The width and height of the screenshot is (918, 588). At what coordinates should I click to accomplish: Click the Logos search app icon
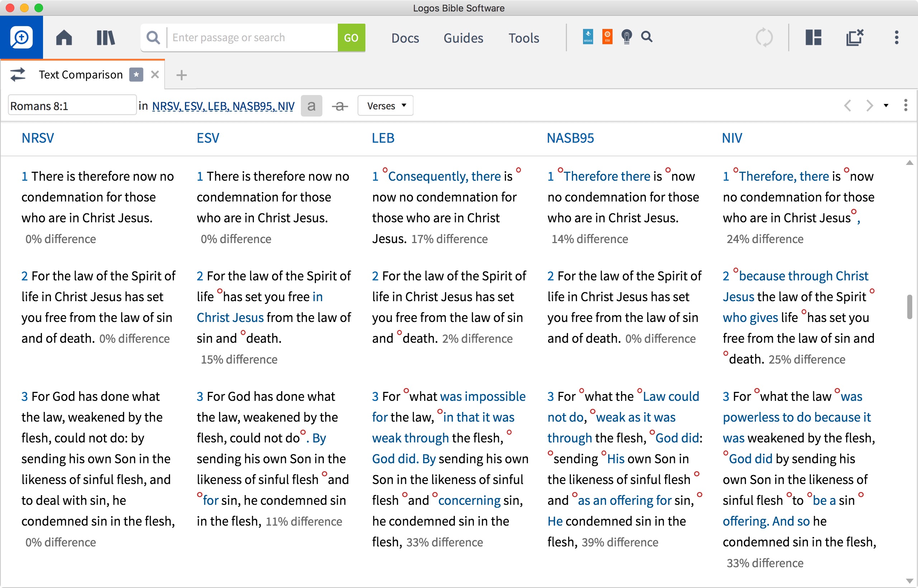pos(22,37)
